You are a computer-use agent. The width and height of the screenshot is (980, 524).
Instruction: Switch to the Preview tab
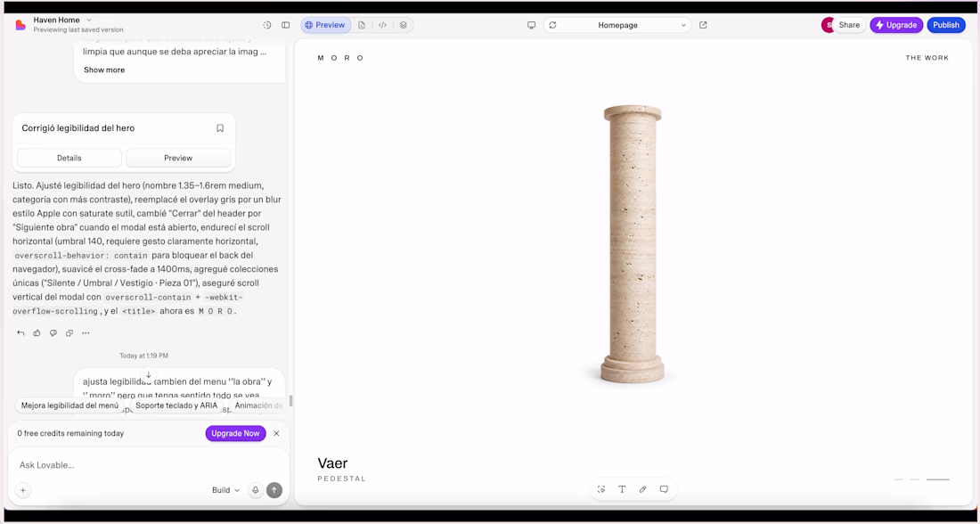coord(325,25)
